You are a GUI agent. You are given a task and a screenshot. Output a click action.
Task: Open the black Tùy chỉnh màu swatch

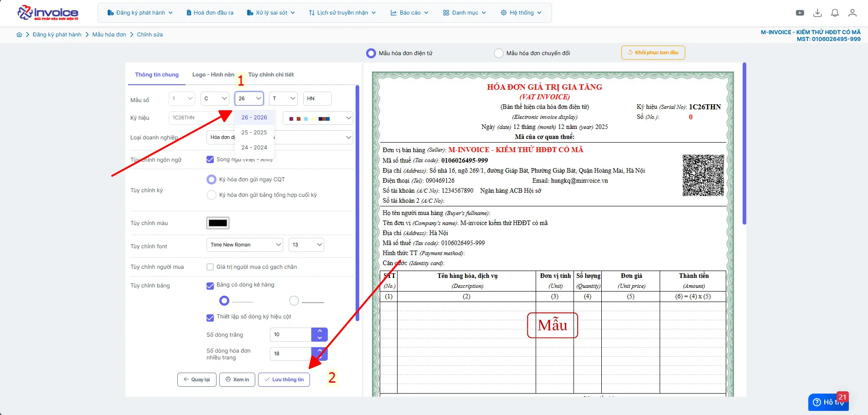pyautogui.click(x=218, y=223)
